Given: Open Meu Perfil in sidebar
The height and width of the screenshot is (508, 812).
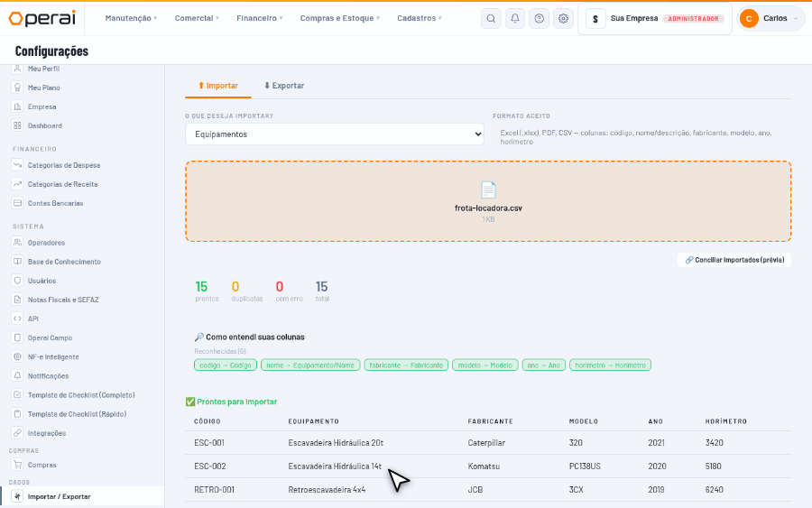Looking at the screenshot, I should [x=43, y=69].
